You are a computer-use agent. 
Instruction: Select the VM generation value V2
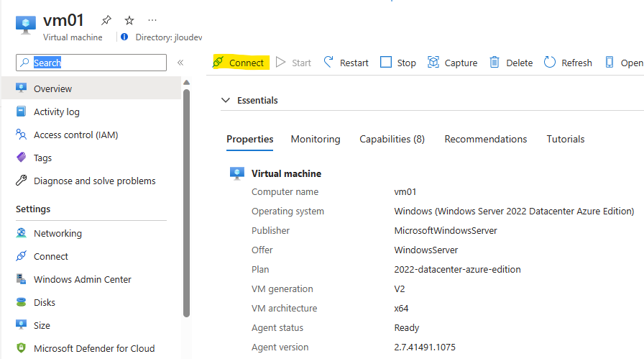click(399, 289)
